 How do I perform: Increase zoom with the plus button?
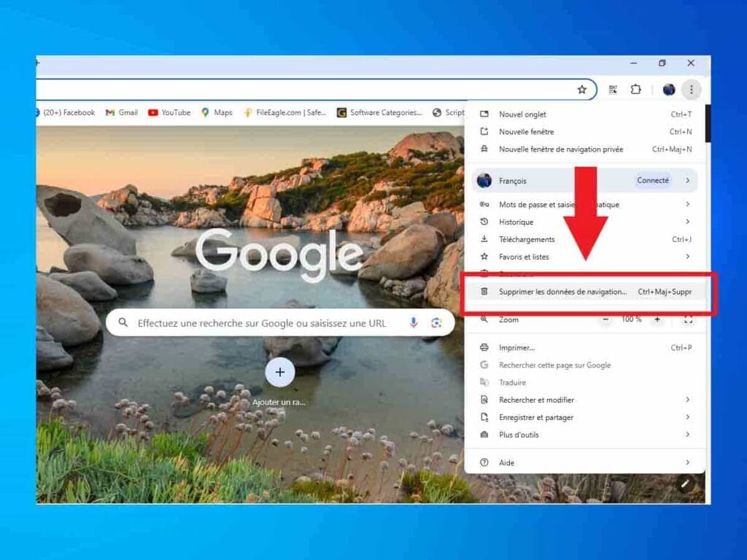(x=657, y=319)
